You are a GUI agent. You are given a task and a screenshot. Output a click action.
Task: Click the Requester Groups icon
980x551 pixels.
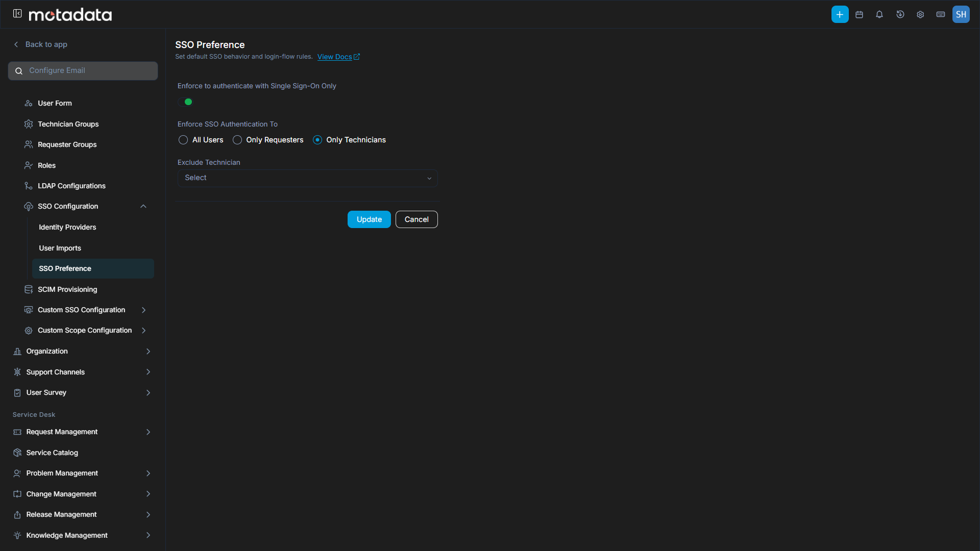pos(29,144)
